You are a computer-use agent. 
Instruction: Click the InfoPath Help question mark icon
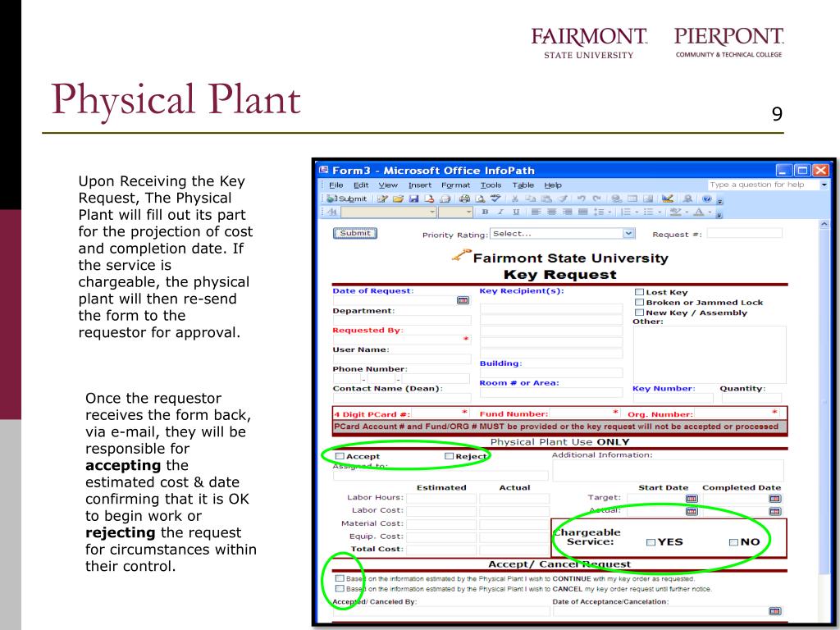706,199
